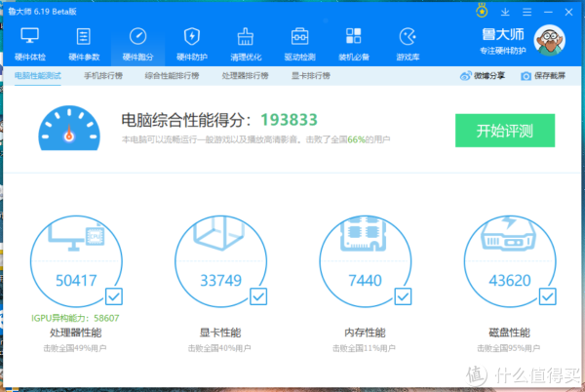
Task: Click 击败全国49%用户 text
Action: (x=75, y=348)
